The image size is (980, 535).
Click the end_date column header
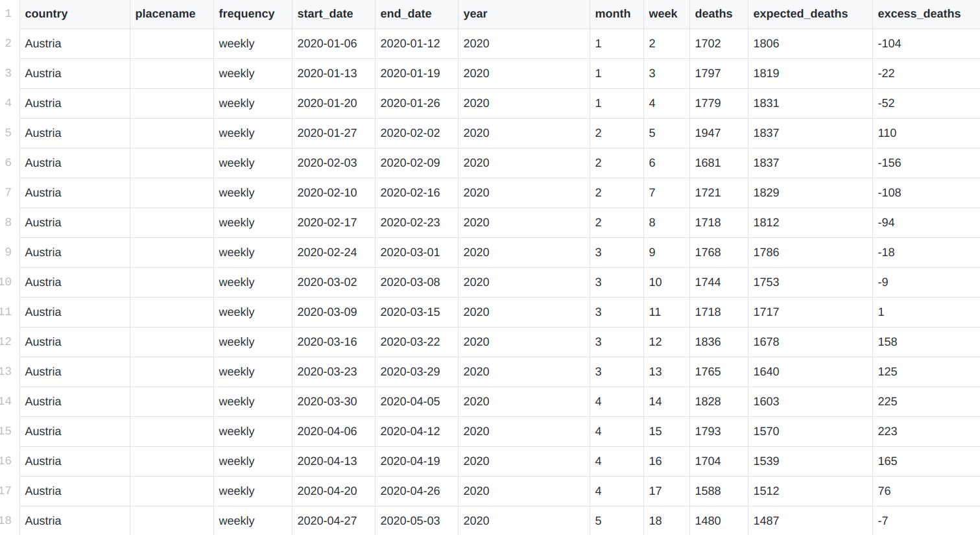(405, 14)
